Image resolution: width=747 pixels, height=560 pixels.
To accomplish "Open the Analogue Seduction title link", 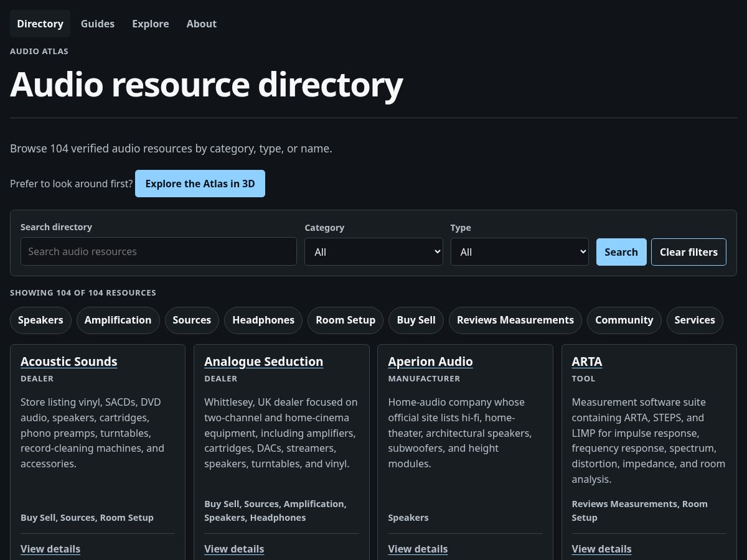I will (x=264, y=362).
